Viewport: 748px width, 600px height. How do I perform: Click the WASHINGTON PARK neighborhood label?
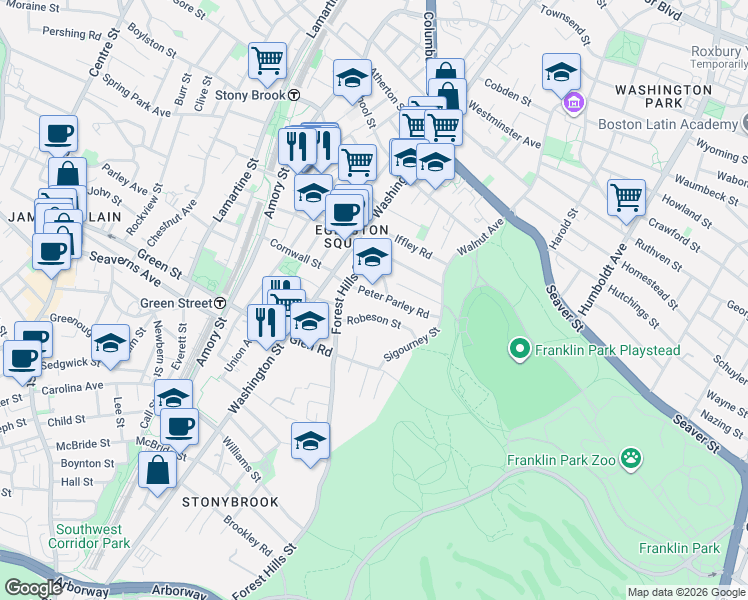664,96
